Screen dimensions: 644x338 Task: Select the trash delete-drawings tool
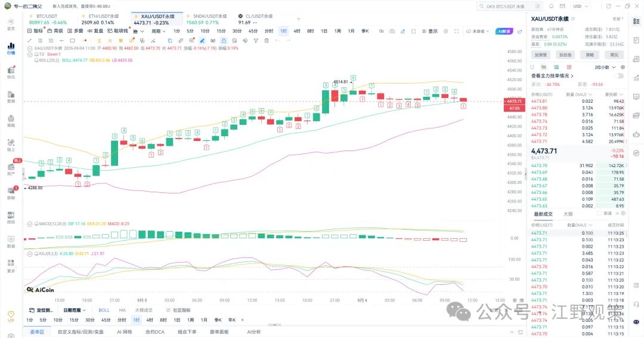click(267, 41)
